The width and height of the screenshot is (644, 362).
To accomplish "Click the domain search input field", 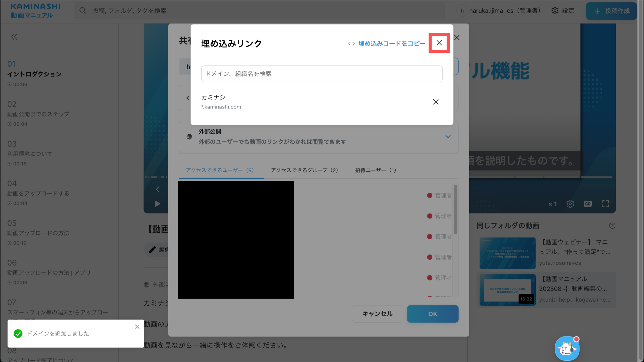I will 322,74.
